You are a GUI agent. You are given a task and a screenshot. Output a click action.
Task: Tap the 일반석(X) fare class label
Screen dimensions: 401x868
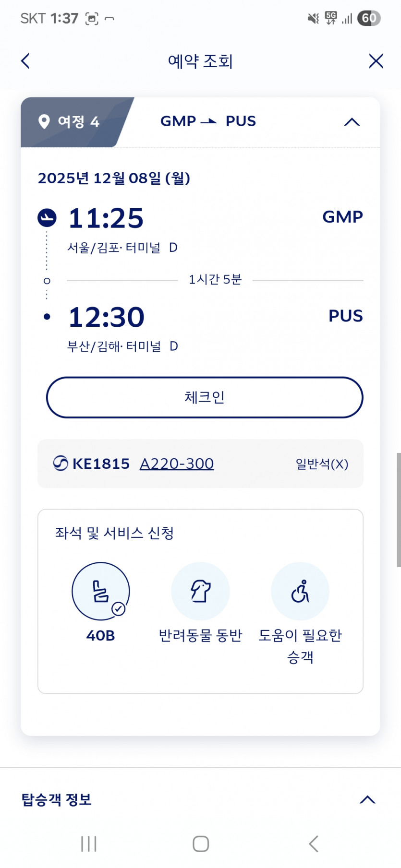322,464
